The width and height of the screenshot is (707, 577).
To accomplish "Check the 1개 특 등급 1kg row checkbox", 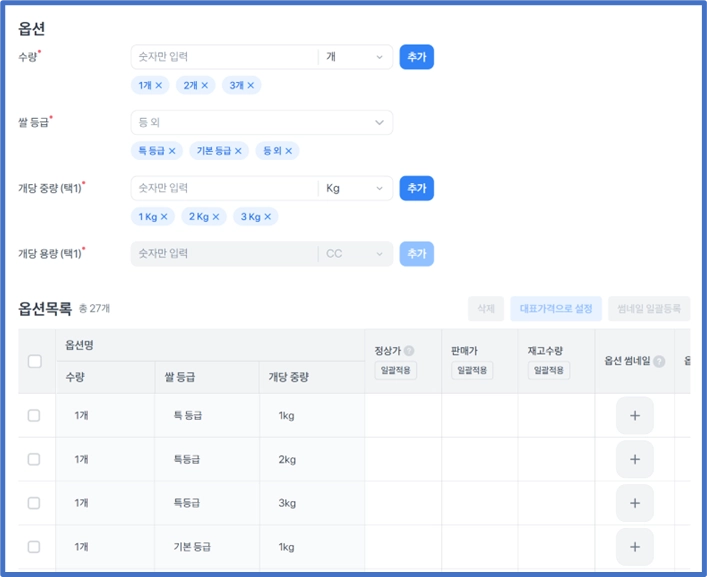I will click(34, 415).
